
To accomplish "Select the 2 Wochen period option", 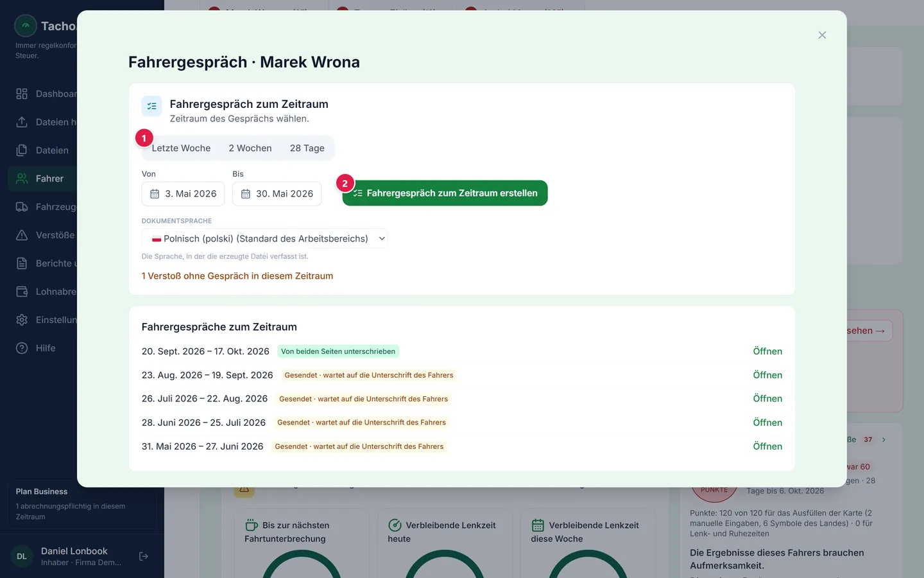I will 250,148.
